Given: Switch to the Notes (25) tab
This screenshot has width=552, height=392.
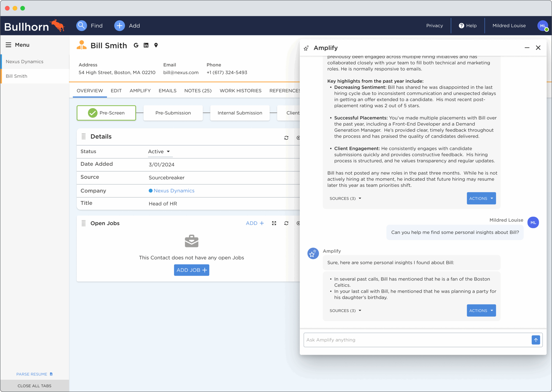Looking at the screenshot, I should [x=198, y=91].
